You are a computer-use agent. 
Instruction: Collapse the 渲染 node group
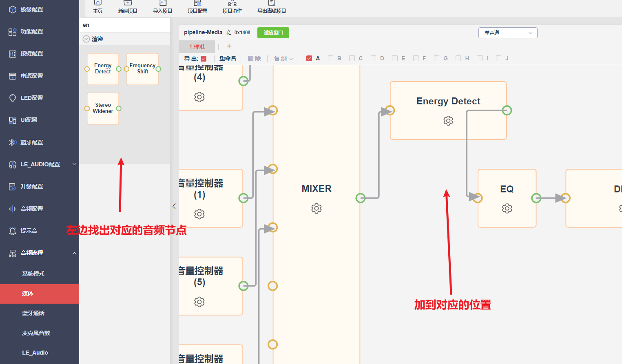click(x=86, y=39)
